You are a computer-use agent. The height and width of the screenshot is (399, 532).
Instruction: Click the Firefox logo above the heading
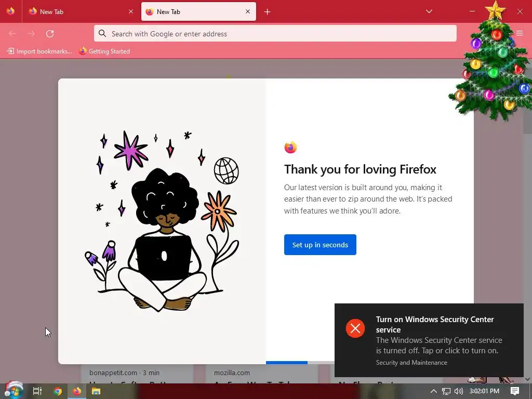[x=290, y=148]
